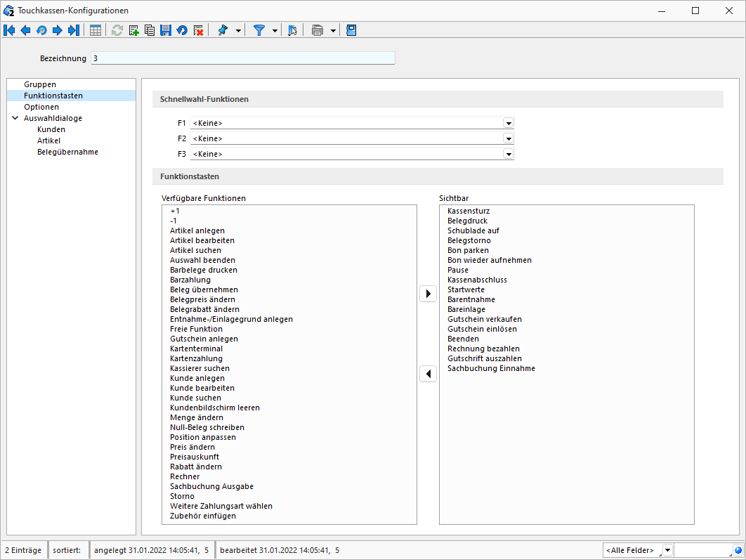Open Artikel under Auswahldialoge
This screenshot has width=746, height=560.
click(x=48, y=141)
